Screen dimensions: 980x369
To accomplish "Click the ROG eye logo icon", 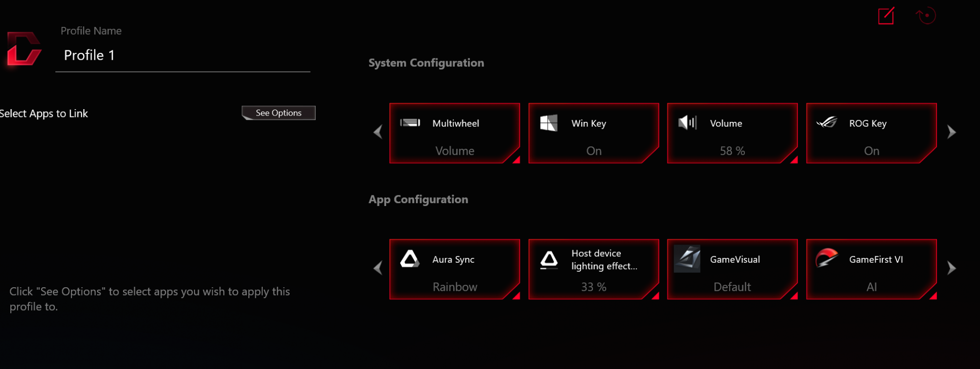I will pyautogui.click(x=827, y=123).
